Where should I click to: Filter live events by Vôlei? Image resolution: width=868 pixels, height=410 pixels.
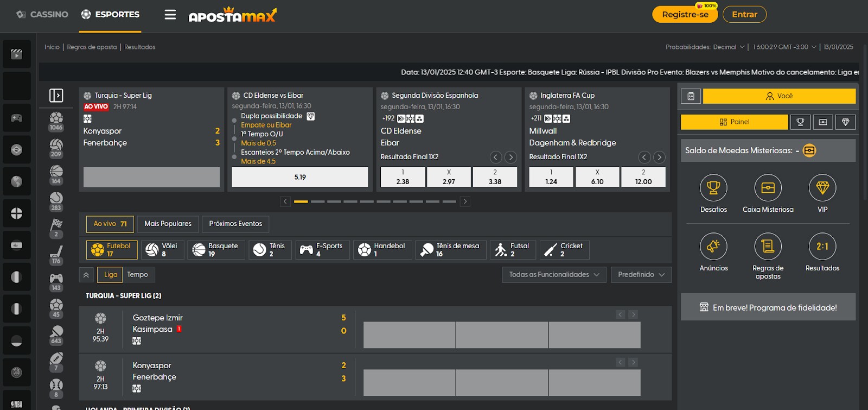point(163,250)
